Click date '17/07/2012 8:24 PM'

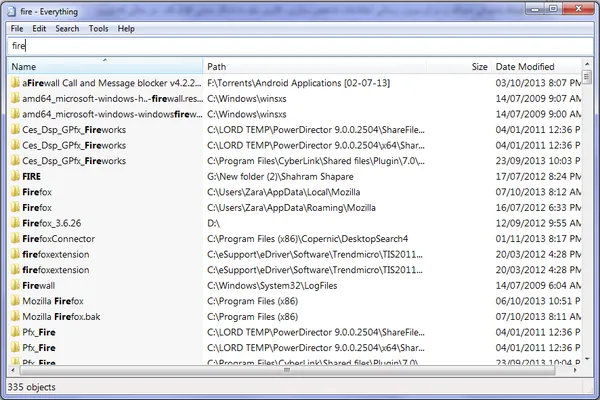coord(538,176)
